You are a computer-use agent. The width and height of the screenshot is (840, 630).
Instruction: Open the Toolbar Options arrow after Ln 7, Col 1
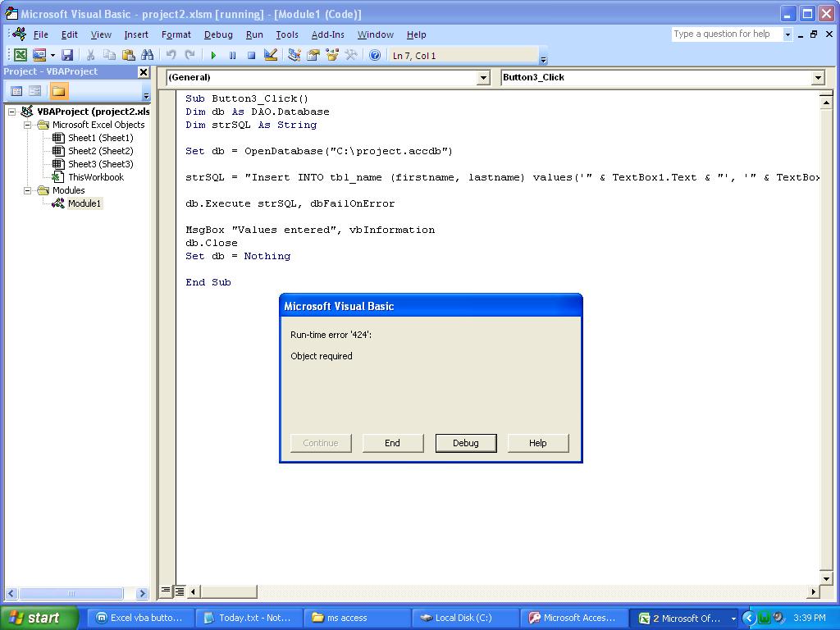[x=543, y=59]
